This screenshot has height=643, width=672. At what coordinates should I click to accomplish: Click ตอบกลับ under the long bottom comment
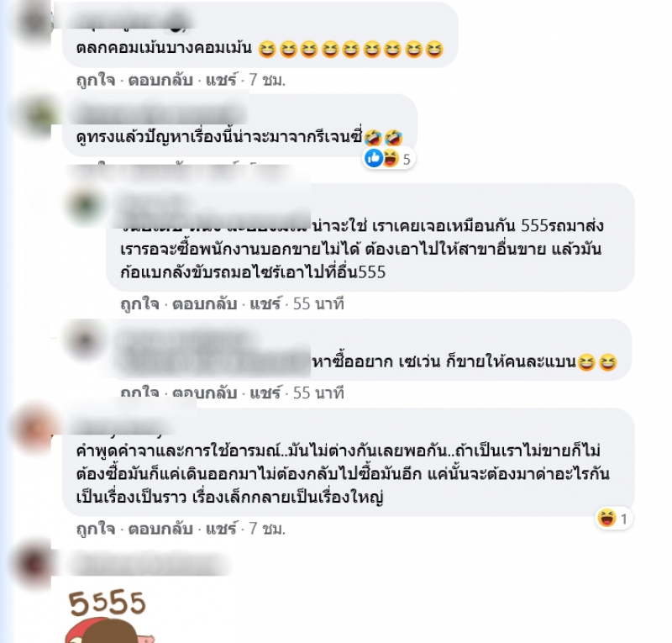(x=160, y=529)
